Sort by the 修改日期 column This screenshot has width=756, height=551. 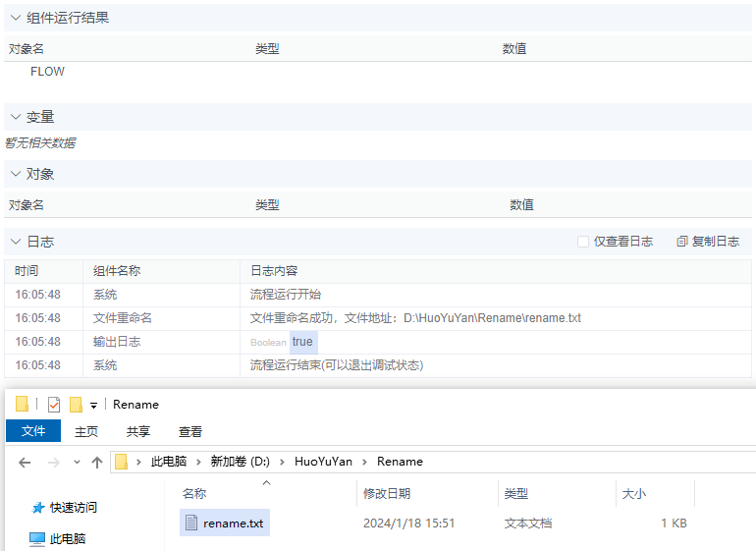coord(387,494)
